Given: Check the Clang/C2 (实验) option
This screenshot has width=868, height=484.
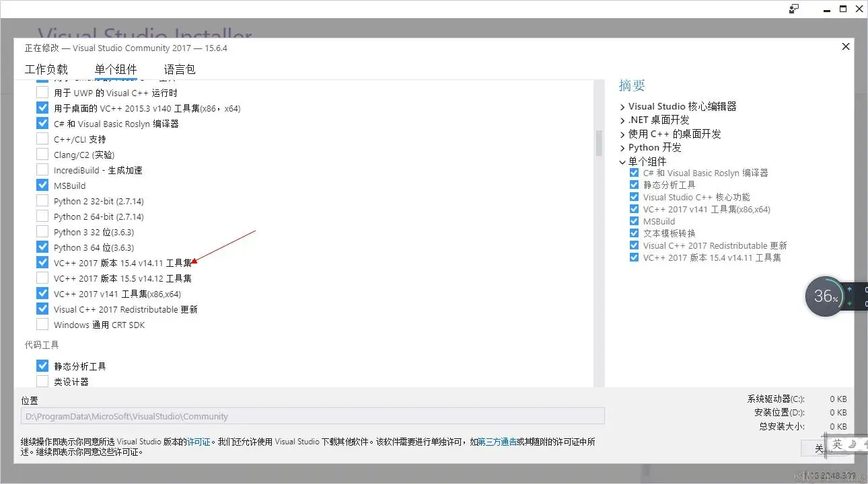Looking at the screenshot, I should 42,155.
